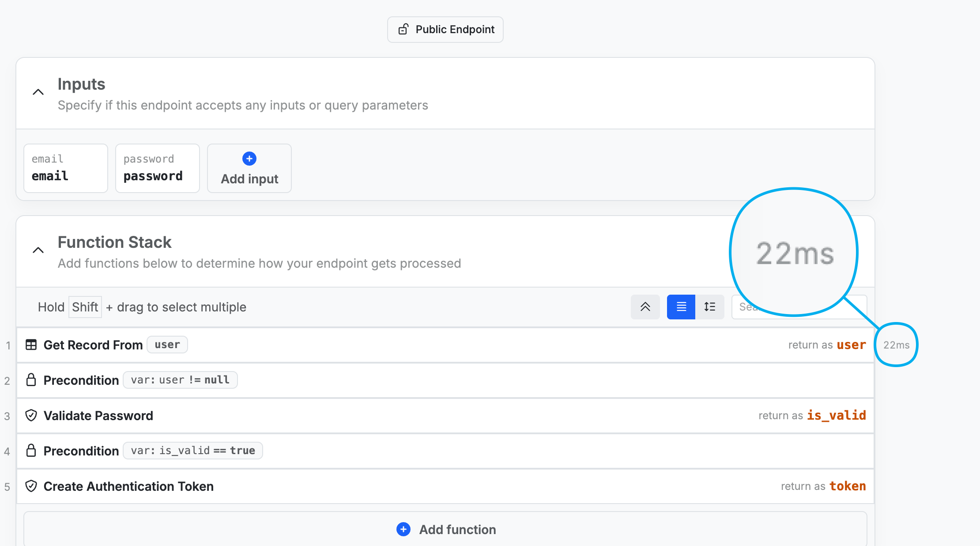
Task: Click step number 5 in the gutter
Action: tap(7, 487)
